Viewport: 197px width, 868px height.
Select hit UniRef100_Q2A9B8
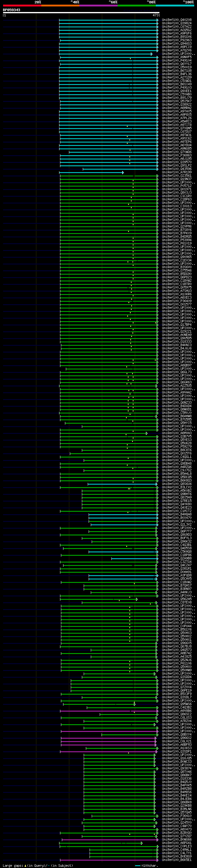[x=177, y=558]
